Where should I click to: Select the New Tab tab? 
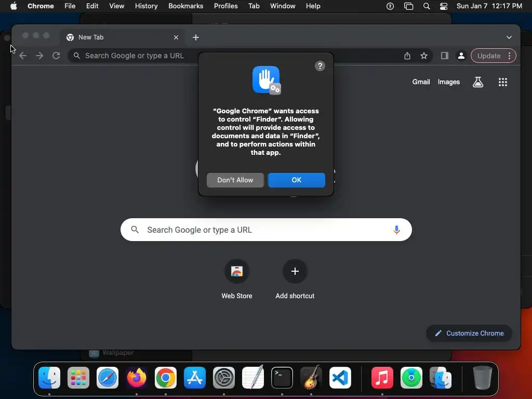123,37
